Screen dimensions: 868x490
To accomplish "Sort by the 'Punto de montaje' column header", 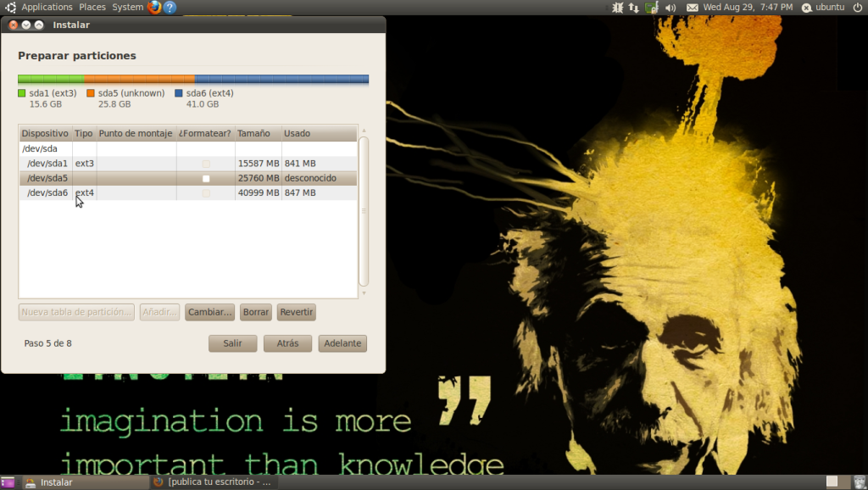I will pyautogui.click(x=136, y=133).
